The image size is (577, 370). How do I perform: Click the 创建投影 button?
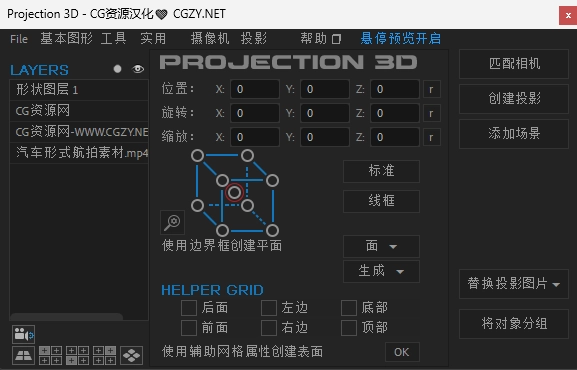click(514, 99)
